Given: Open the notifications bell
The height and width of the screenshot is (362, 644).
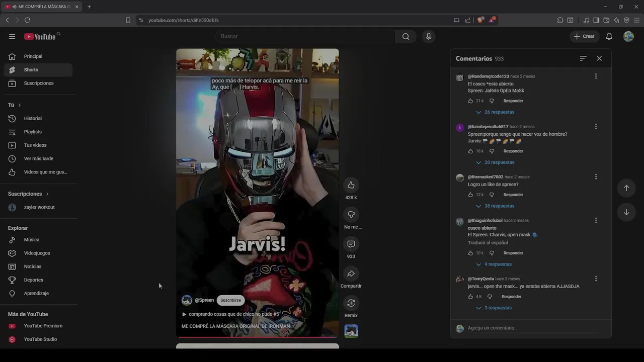Looking at the screenshot, I should (609, 36).
